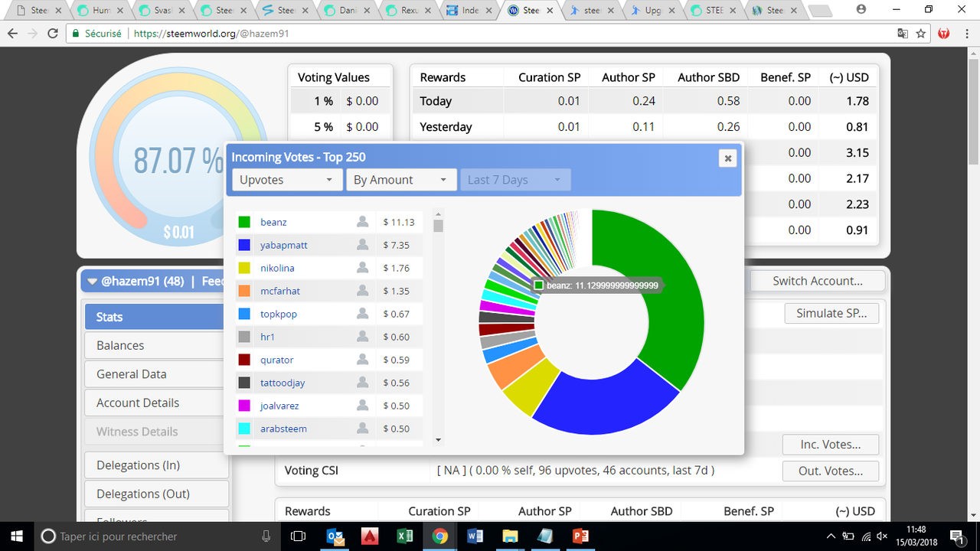Open the translate page icon in address bar
Viewport: 980px width, 551px height.
point(903,34)
